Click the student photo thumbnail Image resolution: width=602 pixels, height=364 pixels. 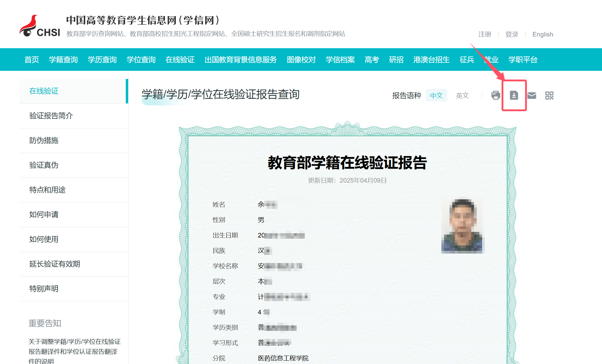(x=463, y=226)
